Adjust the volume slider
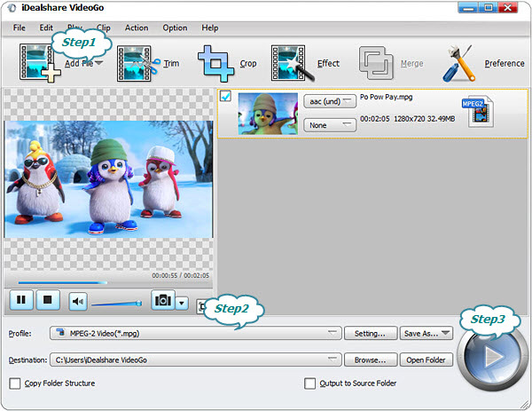 [117, 304]
